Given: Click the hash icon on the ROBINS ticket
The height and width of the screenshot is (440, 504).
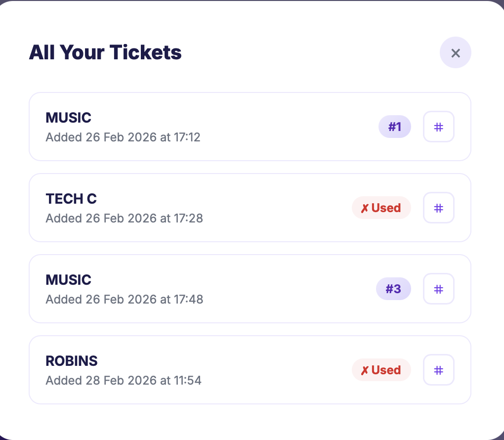Looking at the screenshot, I should point(438,370).
